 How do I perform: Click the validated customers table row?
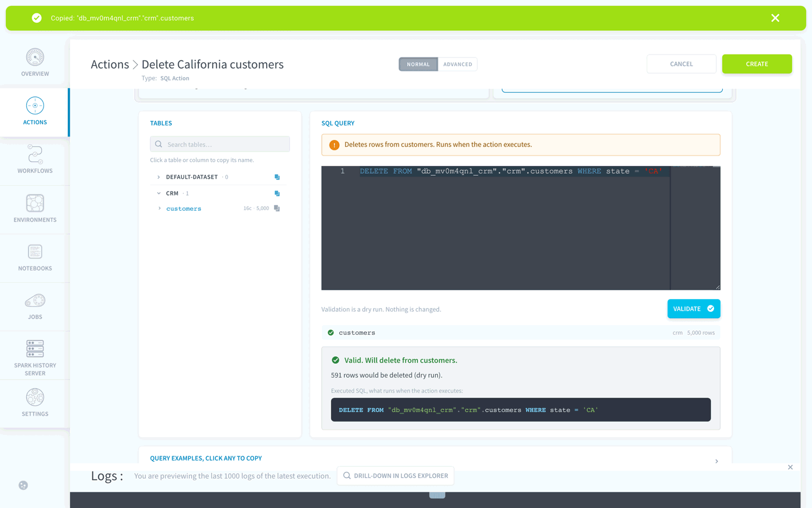pos(521,333)
